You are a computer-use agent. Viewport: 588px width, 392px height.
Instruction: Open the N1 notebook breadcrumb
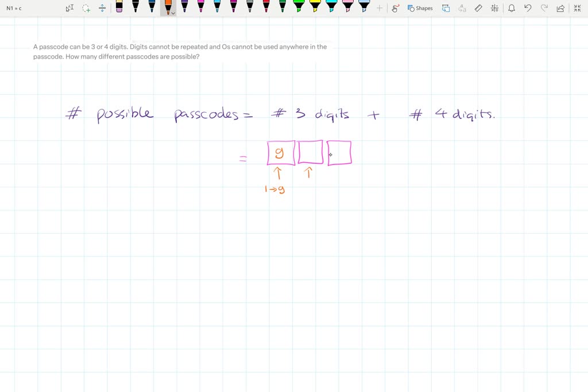coord(9,8)
